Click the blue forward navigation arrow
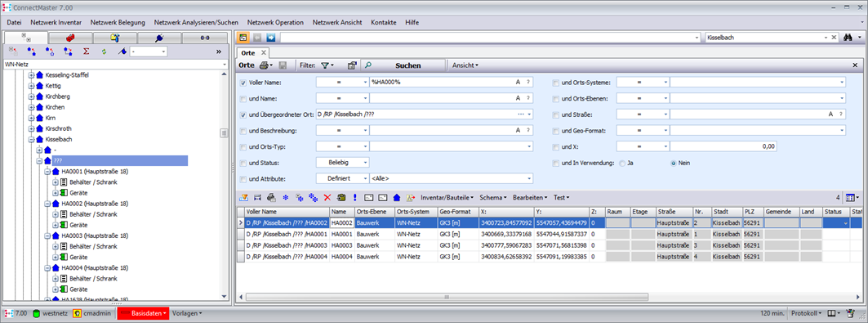This screenshot has width=868, height=323. pos(271,38)
